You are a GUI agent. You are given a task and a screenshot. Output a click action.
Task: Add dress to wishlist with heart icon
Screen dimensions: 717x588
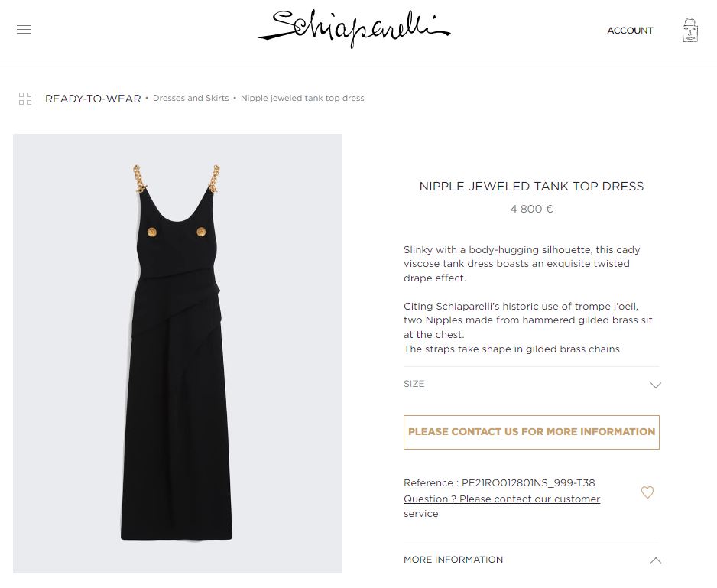[647, 492]
